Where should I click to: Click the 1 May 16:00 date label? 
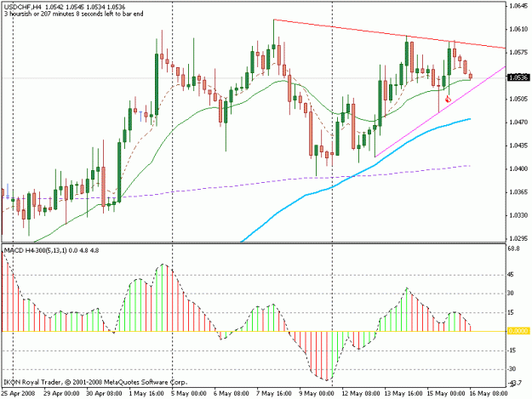(x=146, y=393)
